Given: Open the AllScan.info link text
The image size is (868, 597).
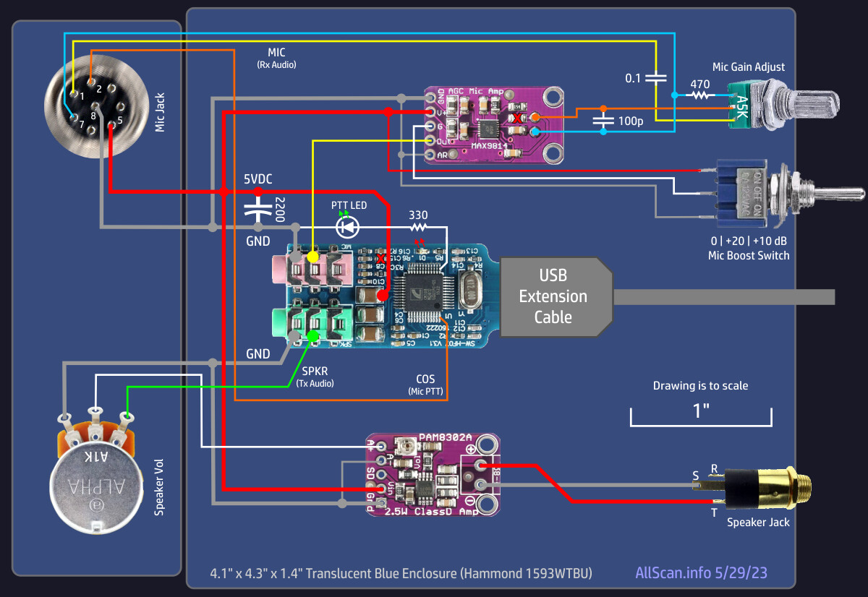Looking at the screenshot, I should coord(700,573).
